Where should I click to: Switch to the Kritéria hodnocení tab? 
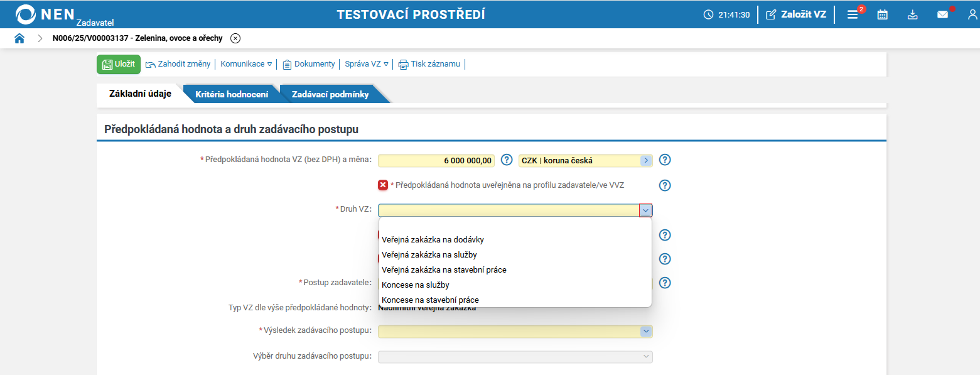(231, 93)
